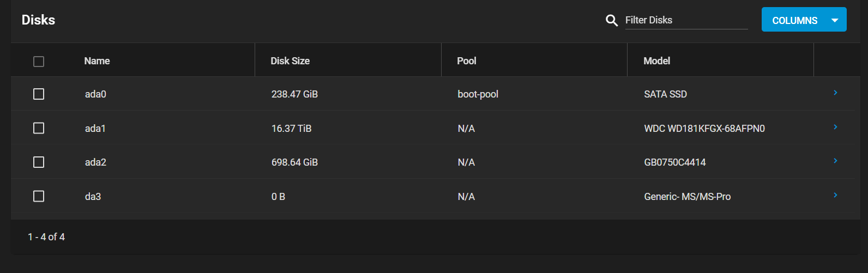Sort by Disk Size column header
The image size is (868, 273).
pos(290,61)
